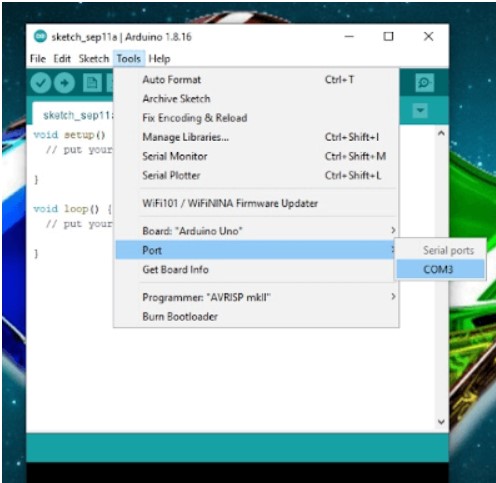Open the Serial Monitor magnifier icon

tap(425, 82)
